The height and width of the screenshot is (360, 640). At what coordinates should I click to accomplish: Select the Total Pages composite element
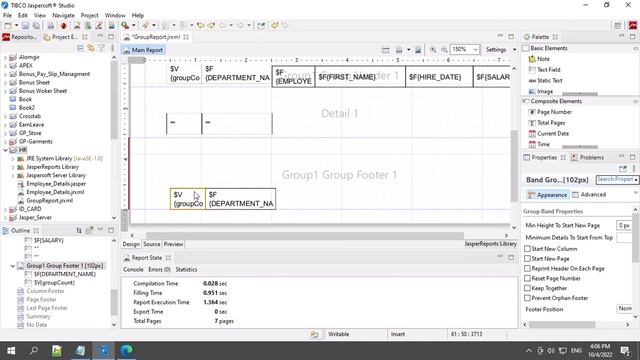547,123
